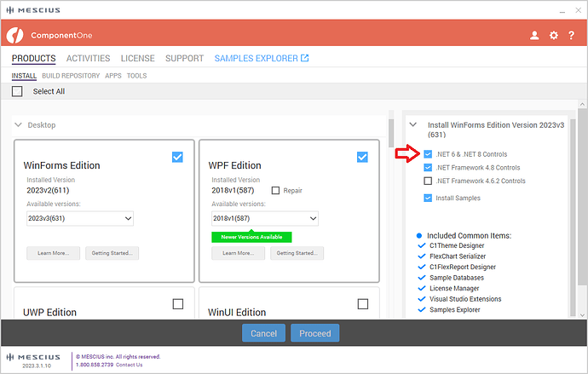Click the C1Theme Designer item
The height and width of the screenshot is (374, 588).
pos(457,246)
